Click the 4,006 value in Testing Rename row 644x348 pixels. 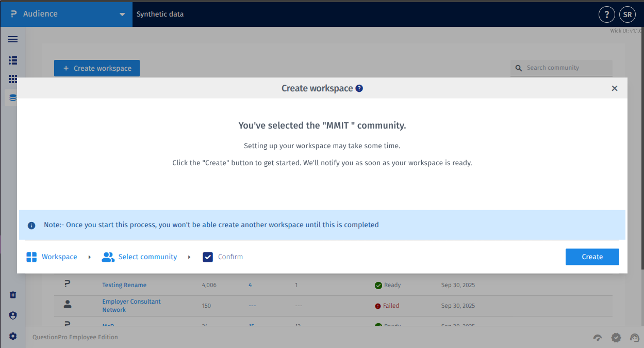[209, 285]
